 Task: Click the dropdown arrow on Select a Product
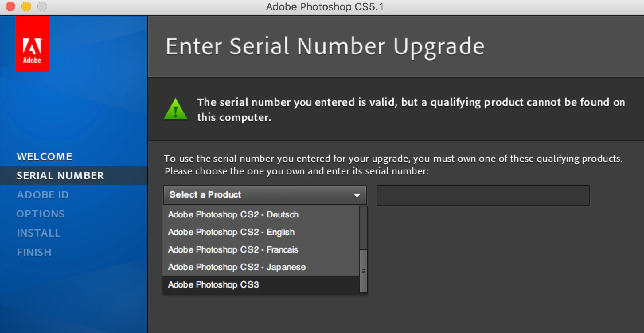click(x=357, y=195)
